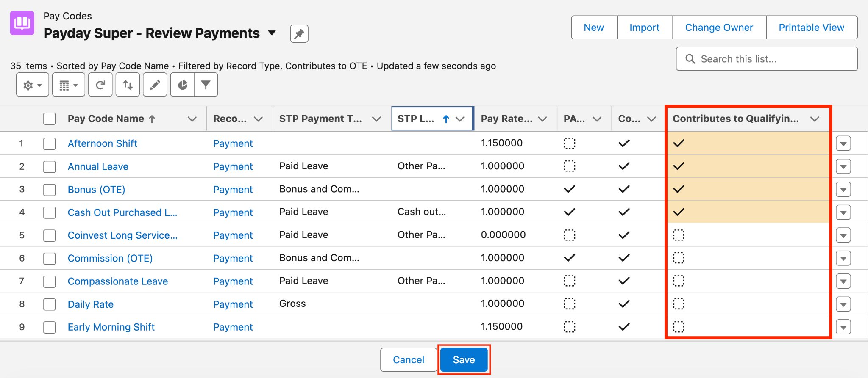868x378 pixels.
Task: Check Contributes to Qualifying for Commission (OTE)
Action: [x=679, y=258]
